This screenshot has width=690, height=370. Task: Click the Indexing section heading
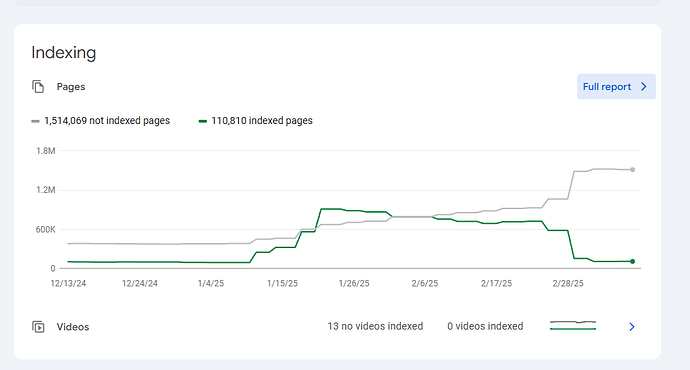pos(64,53)
